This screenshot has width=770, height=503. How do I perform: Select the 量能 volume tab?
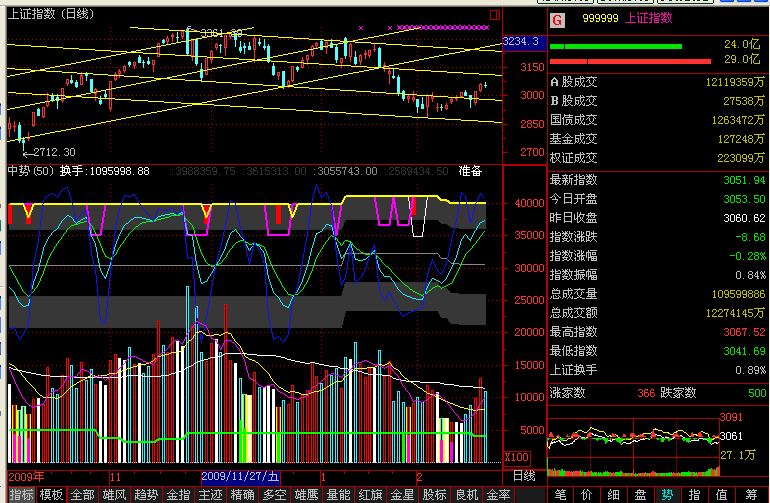(338, 495)
